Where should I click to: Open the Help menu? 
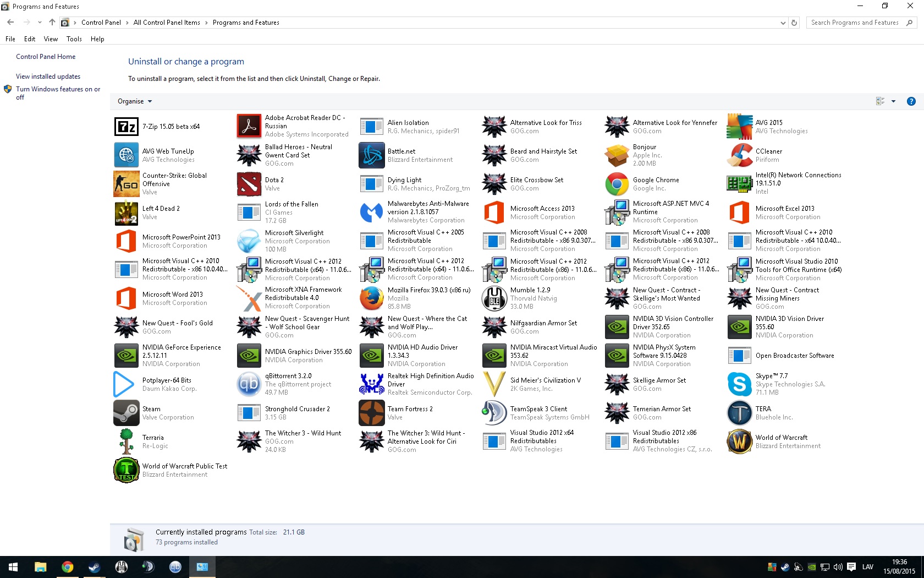coord(97,39)
